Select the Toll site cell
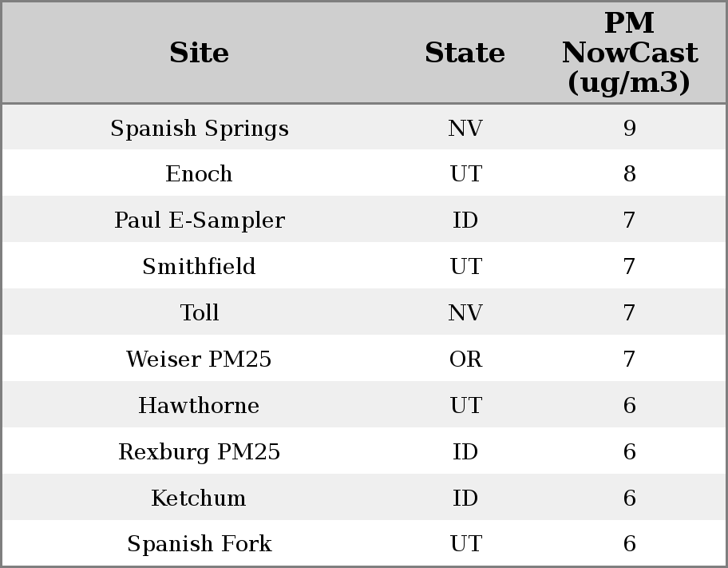728x568 pixels. click(x=199, y=313)
